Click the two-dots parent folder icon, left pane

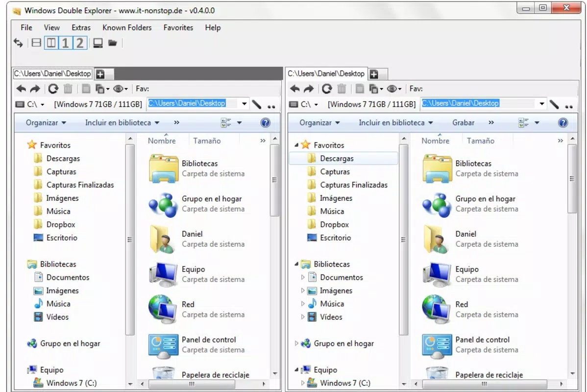point(271,107)
